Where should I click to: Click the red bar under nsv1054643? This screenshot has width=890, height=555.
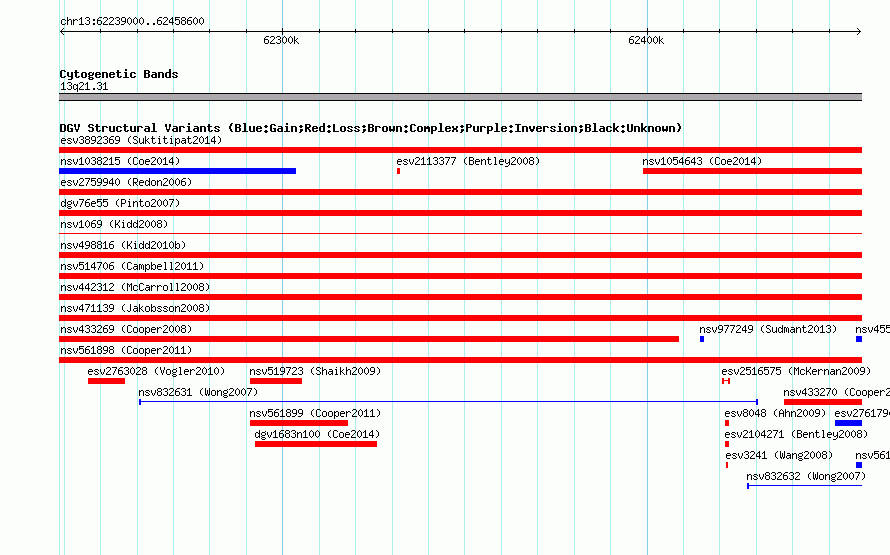[753, 171]
